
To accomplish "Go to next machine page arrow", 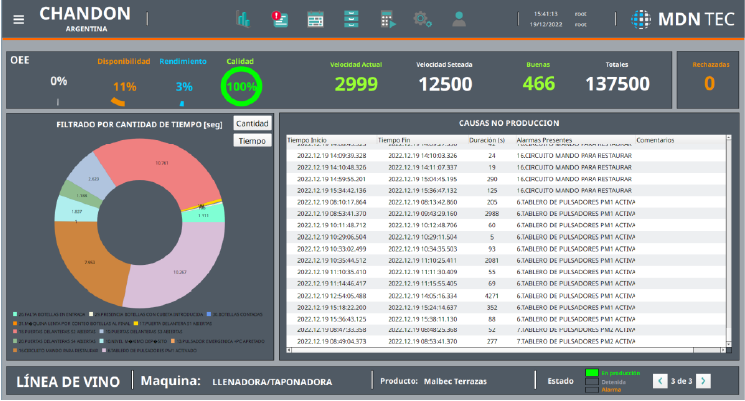I will [x=703, y=381].
